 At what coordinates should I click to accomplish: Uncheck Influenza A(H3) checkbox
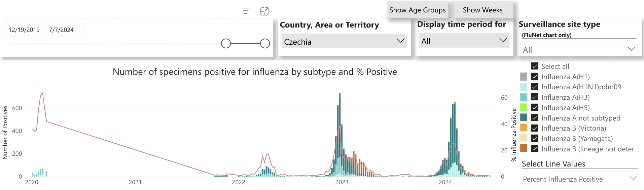(x=535, y=97)
